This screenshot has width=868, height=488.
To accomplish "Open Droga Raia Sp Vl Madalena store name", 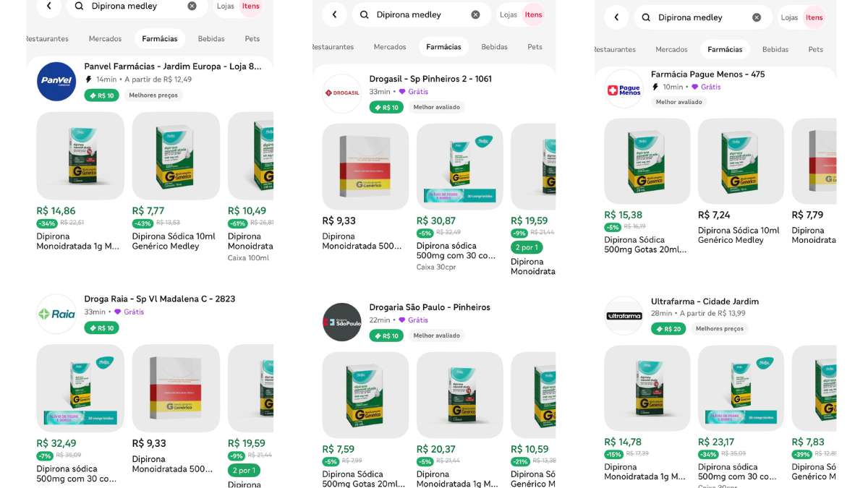I will point(159,299).
